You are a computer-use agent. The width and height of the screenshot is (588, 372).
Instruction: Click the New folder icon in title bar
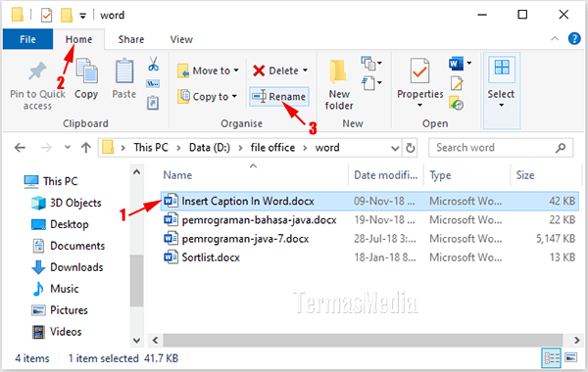click(67, 16)
